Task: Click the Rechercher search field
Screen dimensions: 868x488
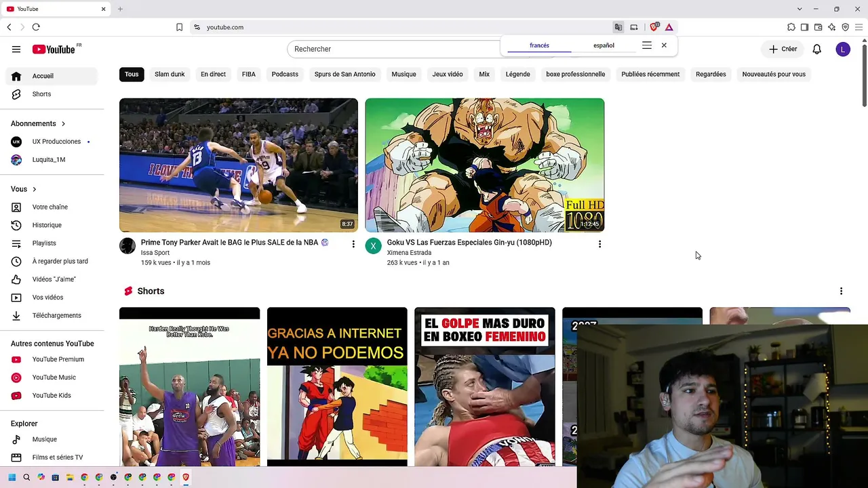Action: pos(393,49)
